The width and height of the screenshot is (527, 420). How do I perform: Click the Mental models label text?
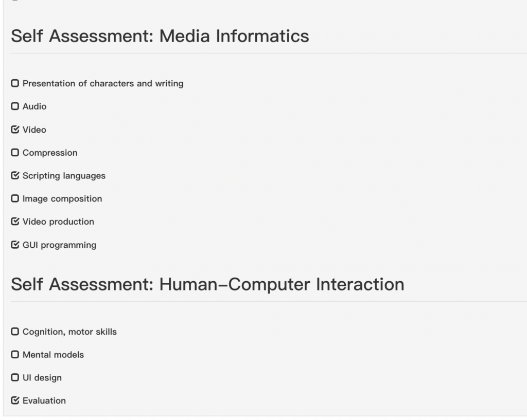[x=53, y=355]
